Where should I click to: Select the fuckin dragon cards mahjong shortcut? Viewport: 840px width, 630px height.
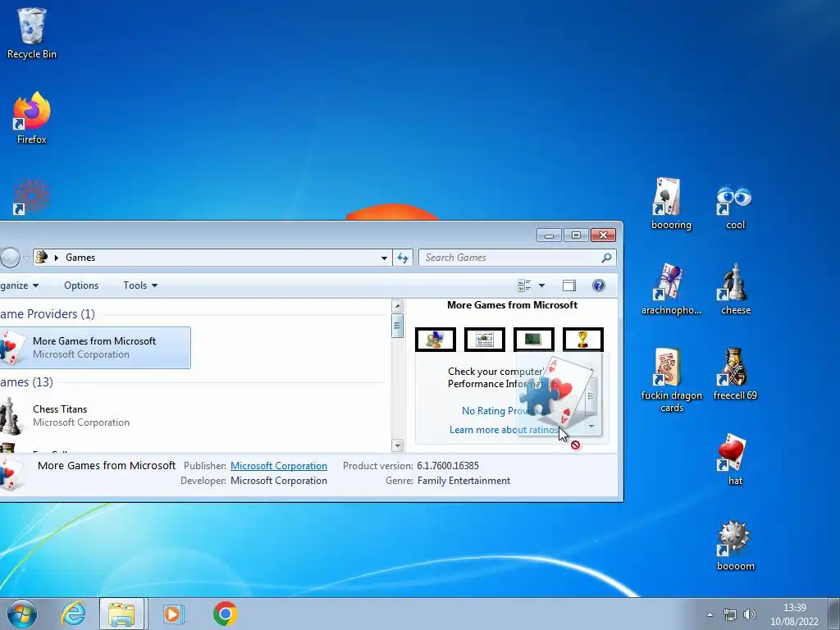[x=671, y=380]
